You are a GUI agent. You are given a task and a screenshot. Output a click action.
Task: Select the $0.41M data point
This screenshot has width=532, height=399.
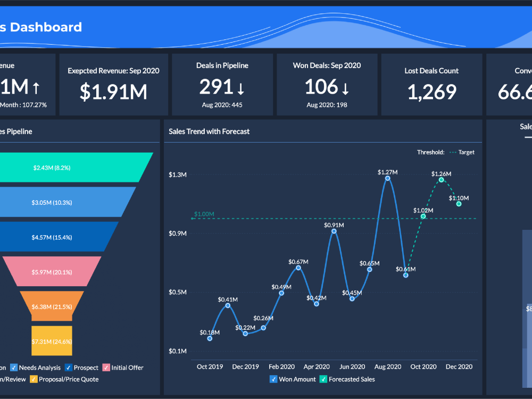228,305
